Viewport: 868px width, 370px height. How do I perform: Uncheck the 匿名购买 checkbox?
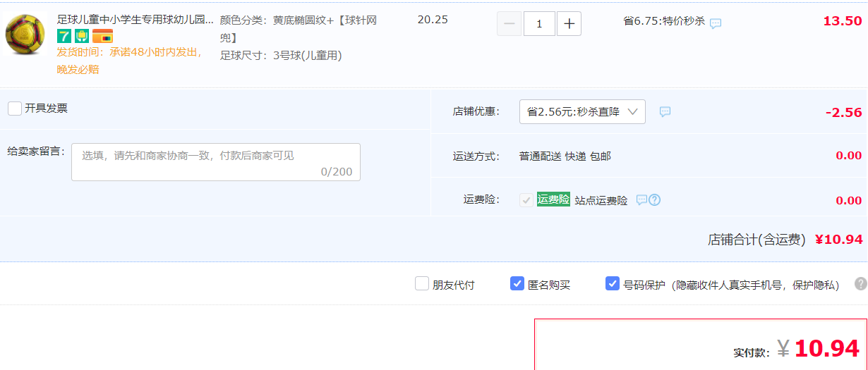tap(517, 283)
